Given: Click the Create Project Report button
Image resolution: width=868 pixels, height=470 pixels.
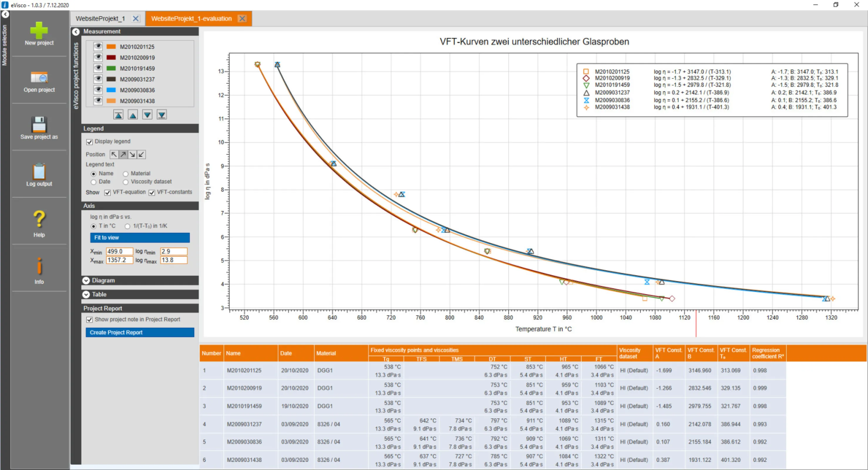Looking at the screenshot, I should pyautogui.click(x=140, y=332).
